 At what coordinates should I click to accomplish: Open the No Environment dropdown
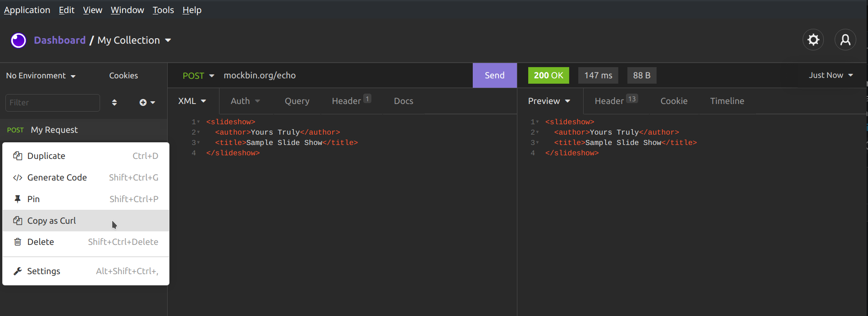click(x=41, y=76)
